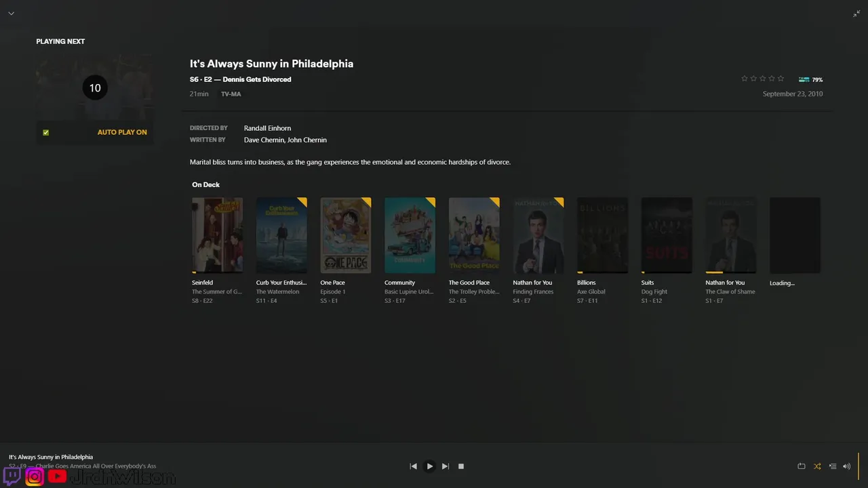Click director Randall Einhorn
The image size is (868, 488).
pyautogui.click(x=267, y=128)
